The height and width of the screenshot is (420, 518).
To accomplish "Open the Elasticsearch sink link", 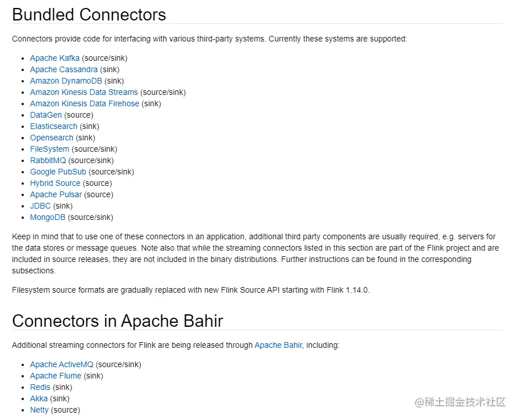I will coord(53,126).
